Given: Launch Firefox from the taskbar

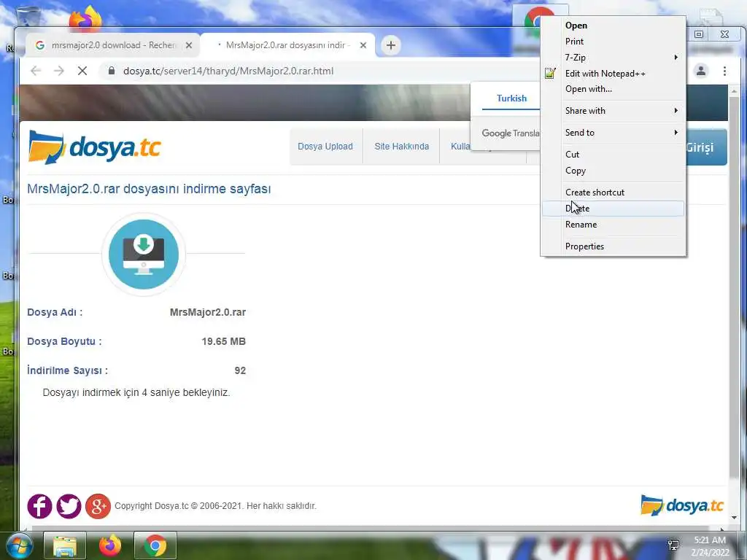Looking at the screenshot, I should tap(109, 545).
